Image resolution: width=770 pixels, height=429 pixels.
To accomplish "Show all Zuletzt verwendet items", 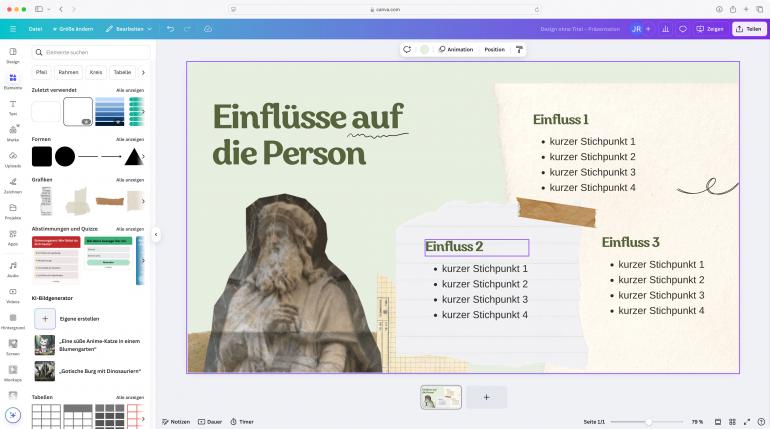I will (x=130, y=90).
